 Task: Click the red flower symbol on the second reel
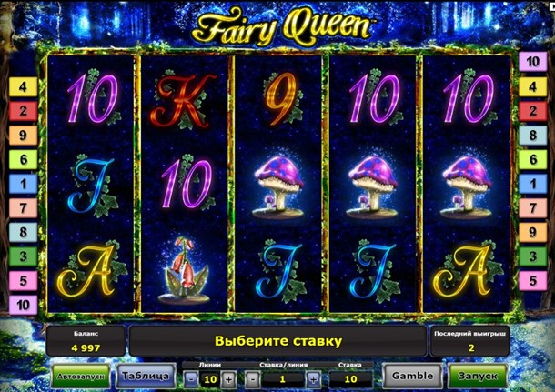pyautogui.click(x=184, y=271)
